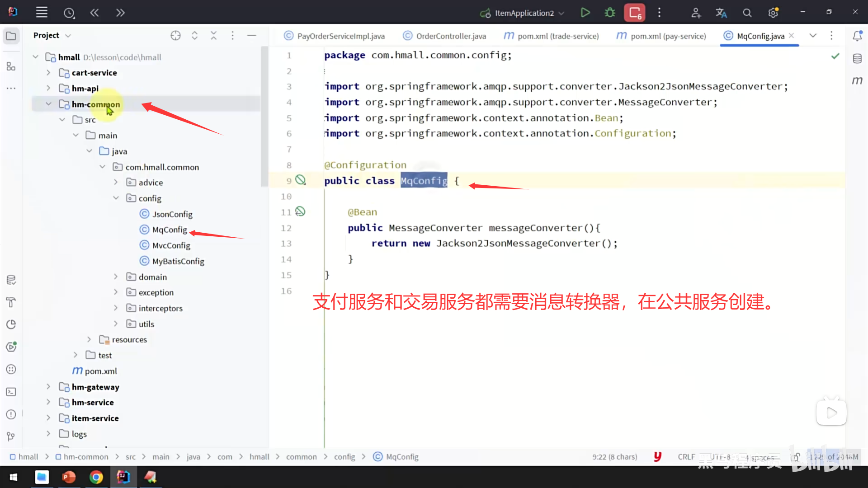
Task: Open MyBatisConfig in the project tree
Action: pos(178,261)
